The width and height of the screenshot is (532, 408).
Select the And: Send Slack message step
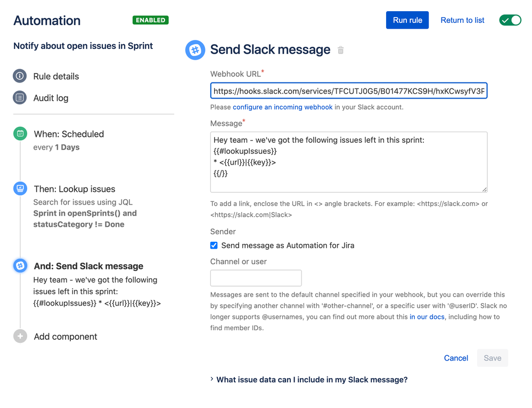coord(88,266)
